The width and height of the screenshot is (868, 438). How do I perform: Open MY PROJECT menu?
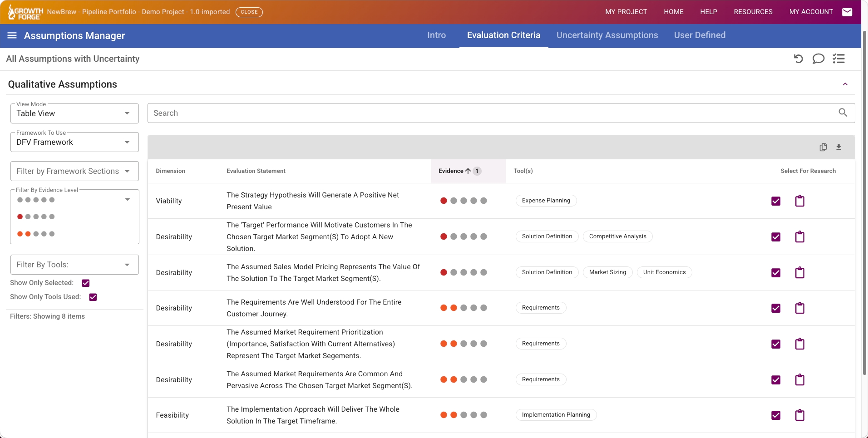tap(626, 12)
